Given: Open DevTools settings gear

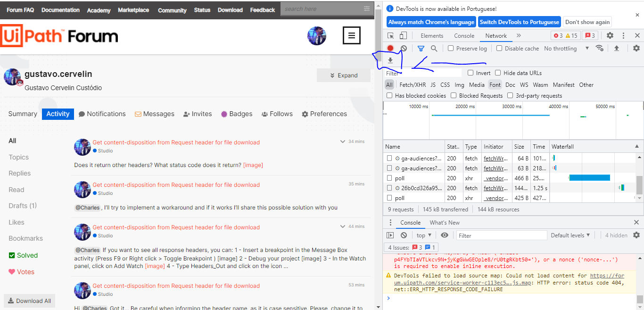Looking at the screenshot, I should [x=610, y=35].
